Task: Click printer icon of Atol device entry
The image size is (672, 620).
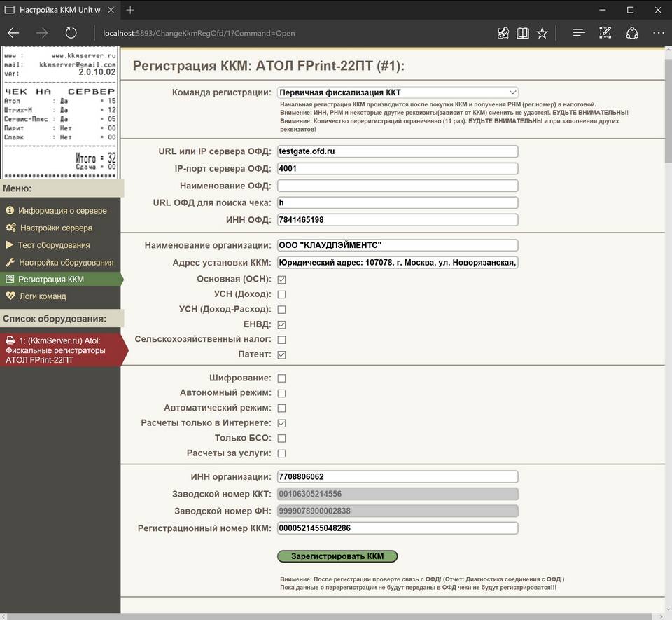Action: click(10, 340)
